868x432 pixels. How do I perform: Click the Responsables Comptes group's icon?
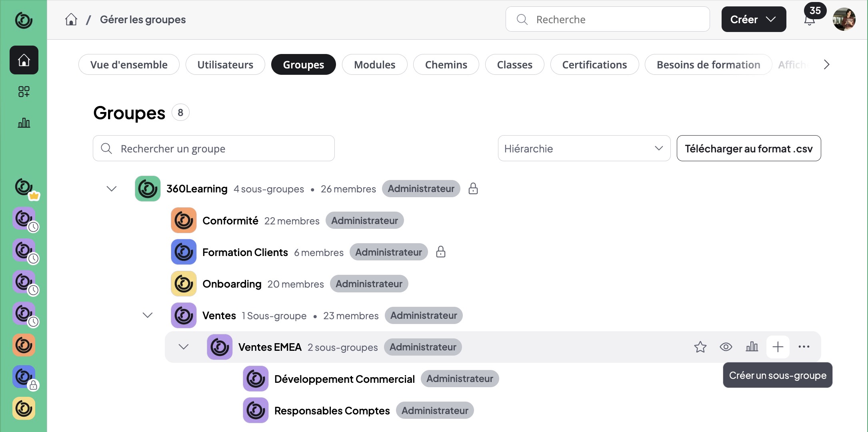256,410
